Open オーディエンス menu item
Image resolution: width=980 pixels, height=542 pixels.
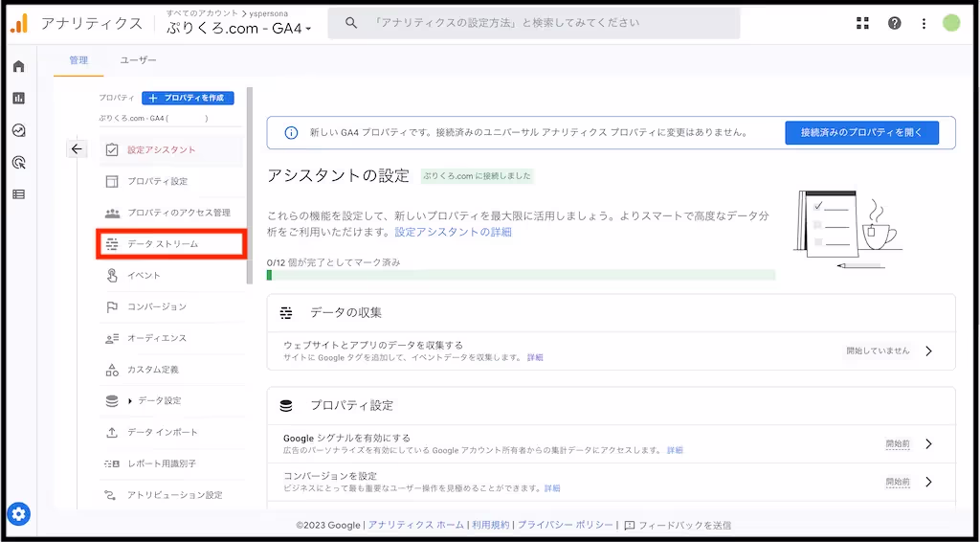pos(171,338)
